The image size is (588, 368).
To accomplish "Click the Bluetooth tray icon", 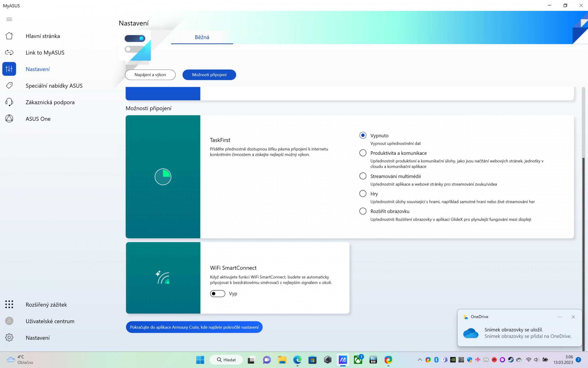I will pyautogui.click(x=436, y=360).
